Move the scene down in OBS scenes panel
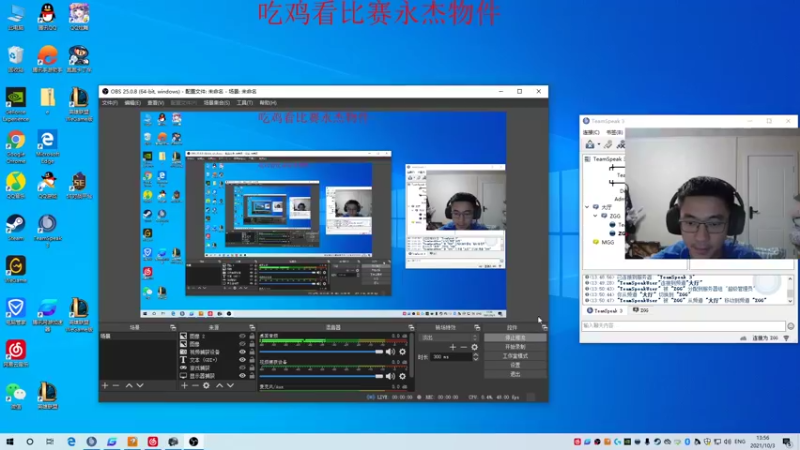Screen dimensions: 800x450 [140, 386]
